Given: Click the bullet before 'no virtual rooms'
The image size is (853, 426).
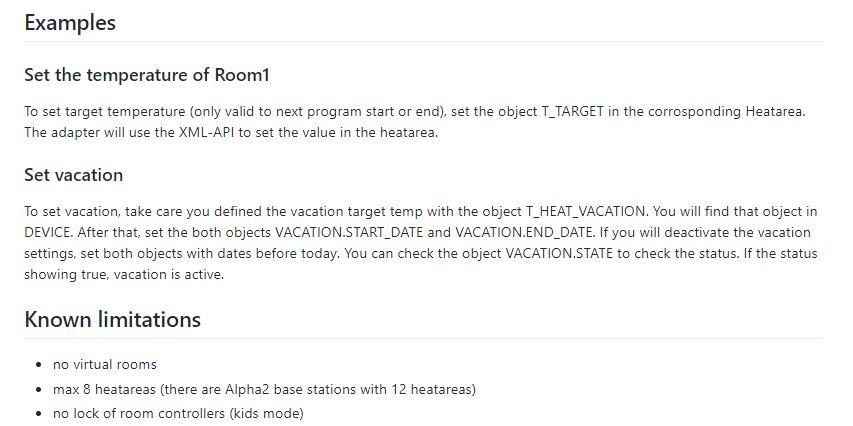Looking at the screenshot, I should [x=38, y=365].
